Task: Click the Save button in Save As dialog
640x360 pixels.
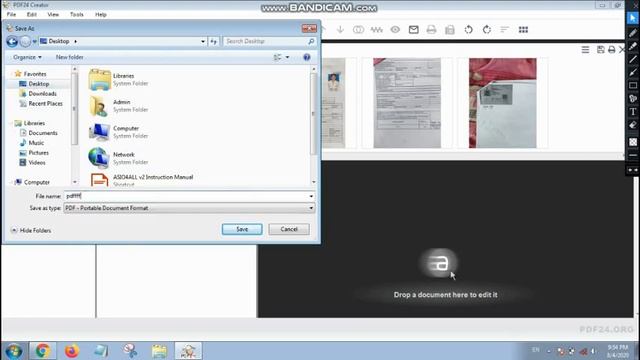Action: point(242,229)
